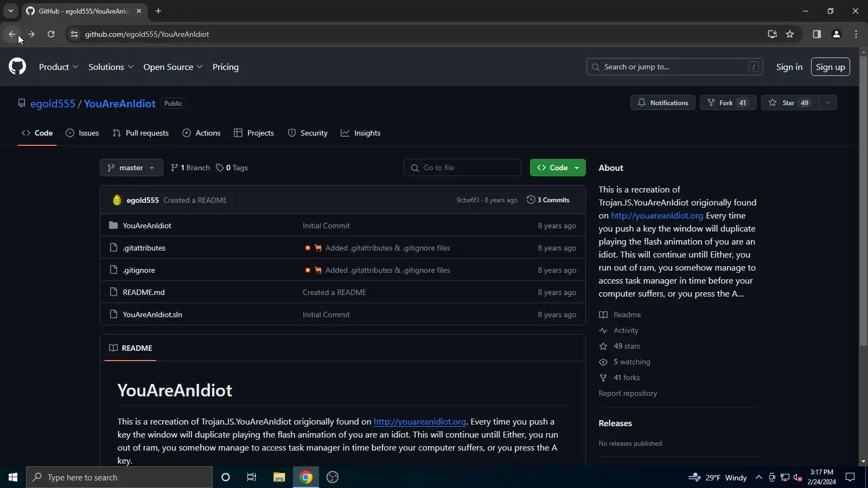Screen dimensions: 868x488
Task: Expand the Open Source menu
Action: 173,67
